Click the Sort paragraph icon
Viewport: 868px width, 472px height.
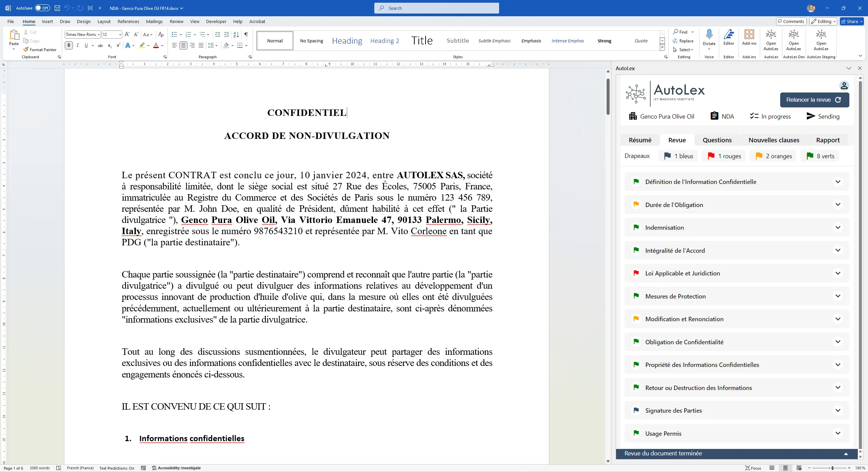236,35
